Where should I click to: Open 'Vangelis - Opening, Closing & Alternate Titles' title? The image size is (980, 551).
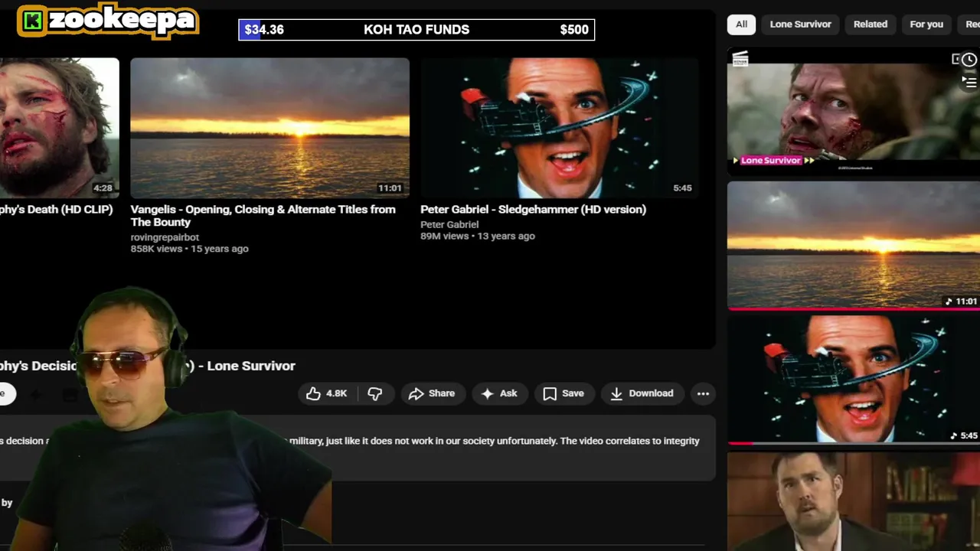263,216
